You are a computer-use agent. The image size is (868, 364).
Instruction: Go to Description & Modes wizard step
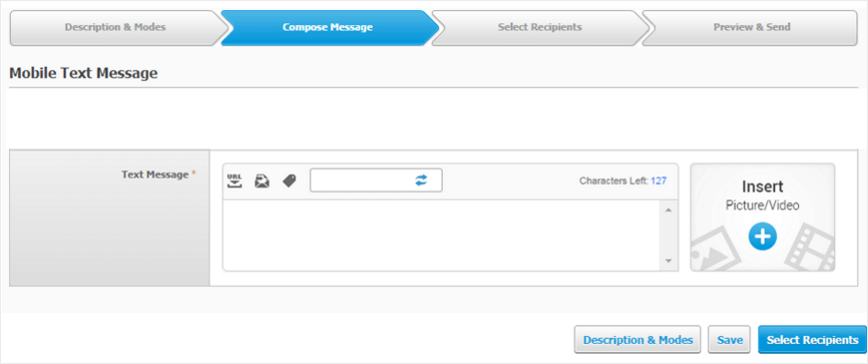(x=115, y=27)
